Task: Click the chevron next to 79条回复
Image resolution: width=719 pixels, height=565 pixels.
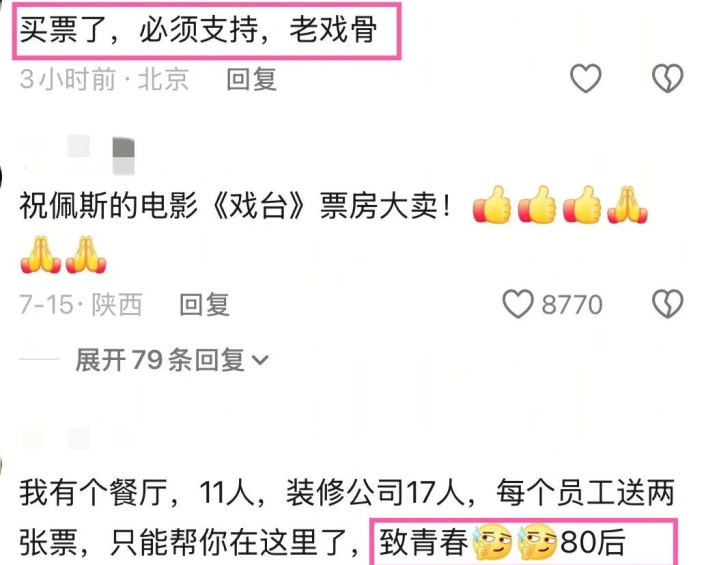Action: point(260,360)
